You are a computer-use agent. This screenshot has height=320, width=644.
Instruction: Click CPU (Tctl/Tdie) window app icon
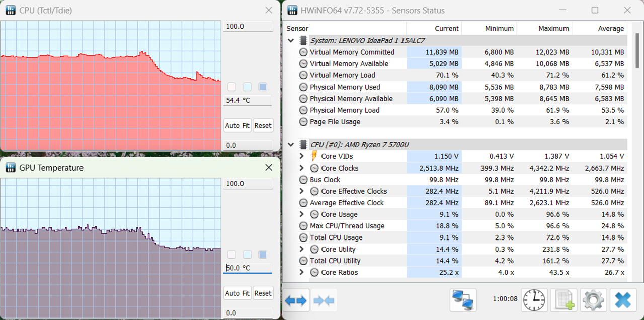10,10
